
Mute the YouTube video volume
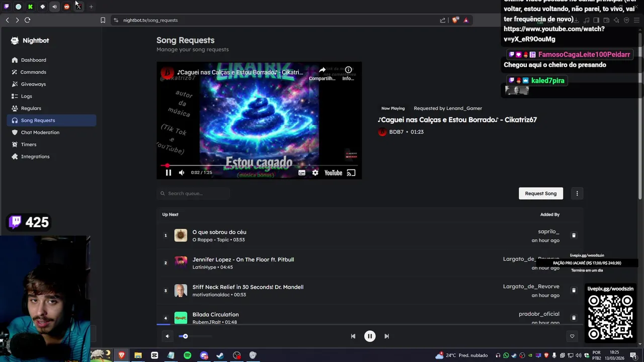182,172
